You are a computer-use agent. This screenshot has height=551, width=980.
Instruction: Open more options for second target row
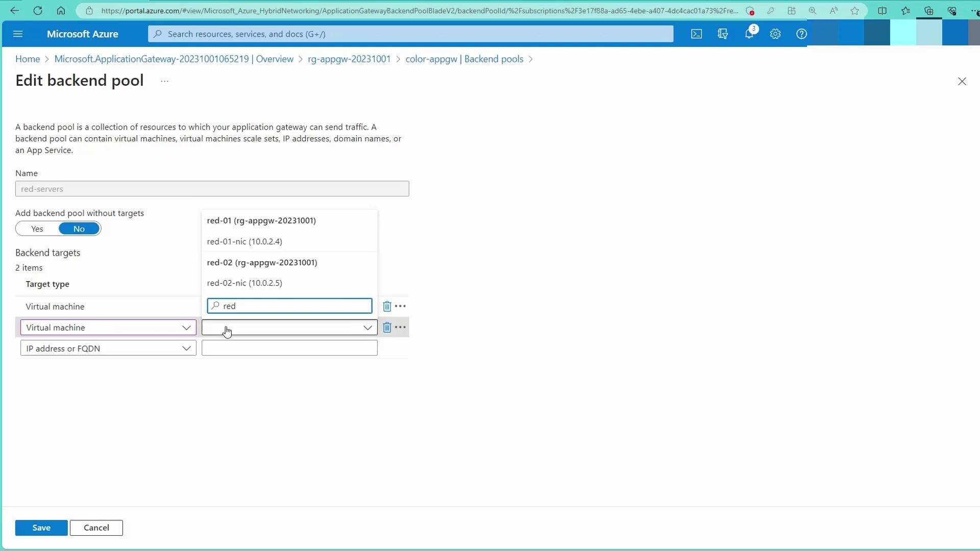click(x=401, y=328)
